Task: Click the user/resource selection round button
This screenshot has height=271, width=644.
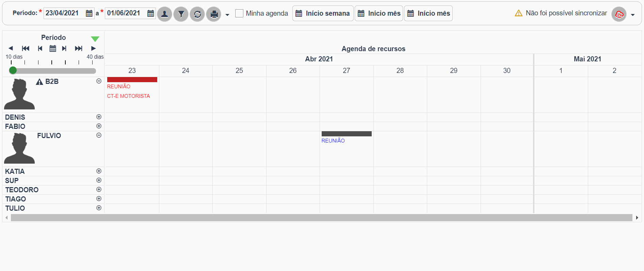Action: coord(164,14)
